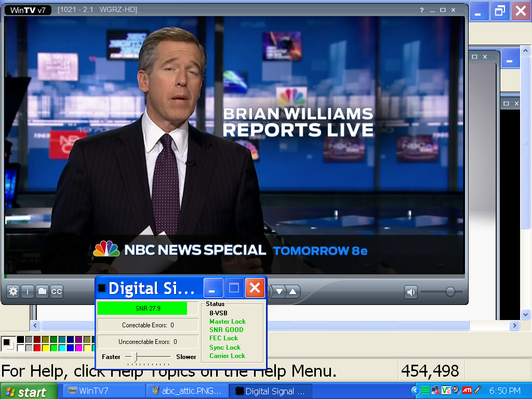
Task: Select dark red (maroon) palette color
Action: (x=37, y=340)
